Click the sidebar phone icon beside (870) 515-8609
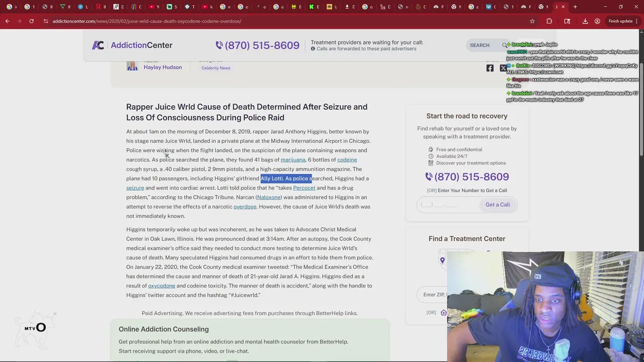Viewport: 644px width, 362px height. (429, 176)
